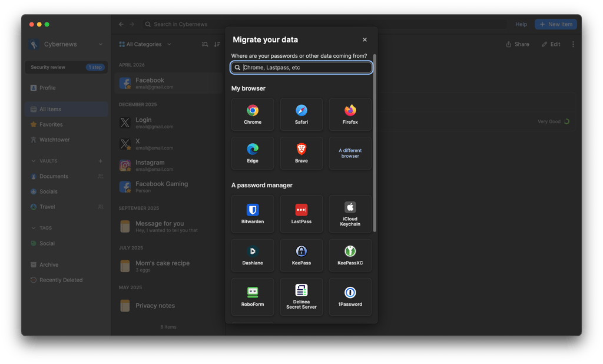Click the Search in Cybernews field

click(324, 24)
